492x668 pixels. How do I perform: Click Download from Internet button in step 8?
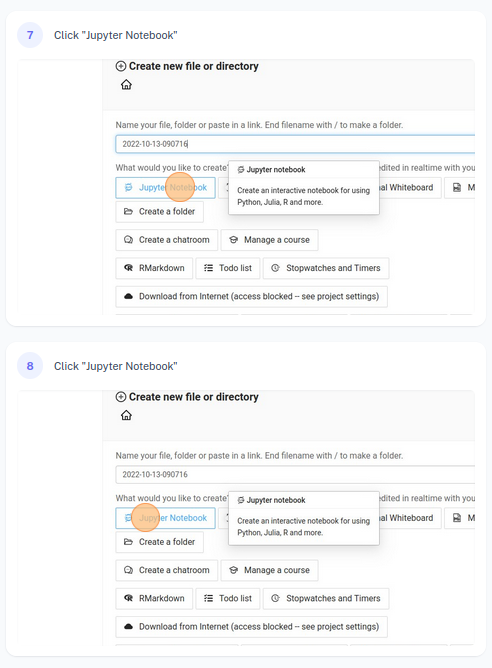point(251,627)
